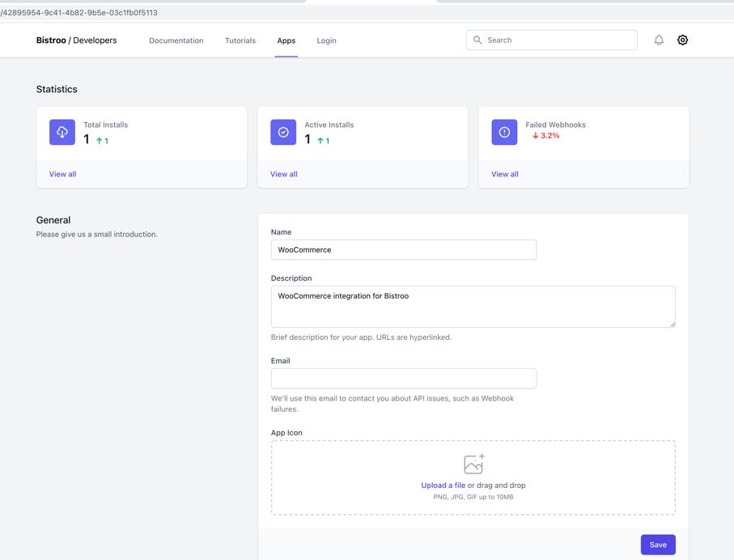Image resolution: width=734 pixels, height=560 pixels.
Task: Click the browser URL address text
Action: coord(78,13)
